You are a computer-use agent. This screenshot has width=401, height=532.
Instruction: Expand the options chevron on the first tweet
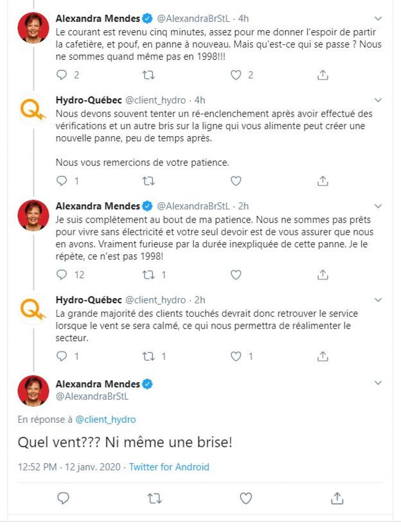[x=378, y=18]
